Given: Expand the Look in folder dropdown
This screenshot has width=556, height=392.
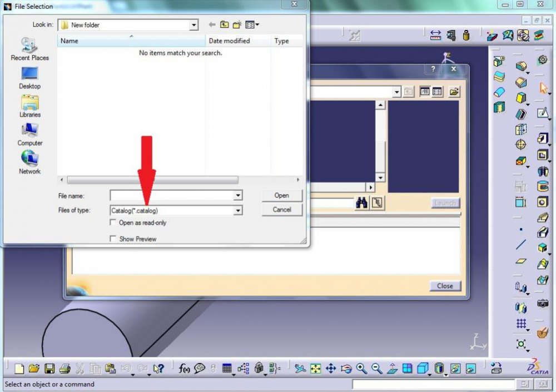Looking at the screenshot, I should click(x=193, y=25).
